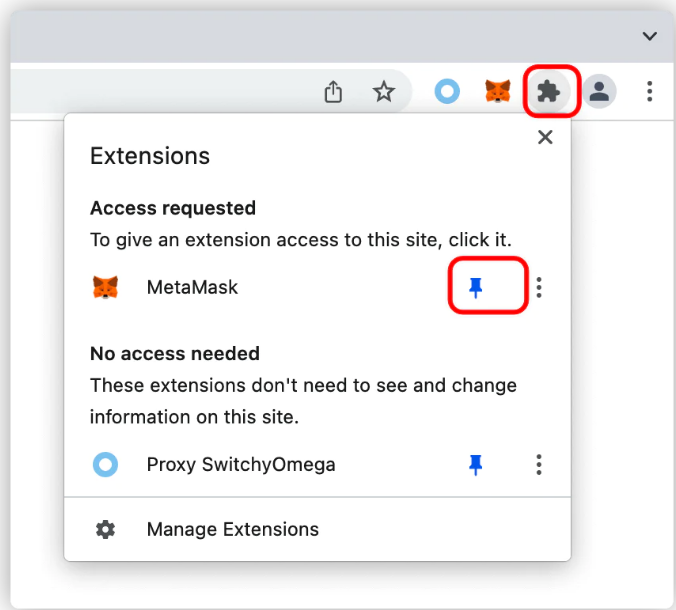Open the Extensions puzzle piece menu
Image resolution: width=676 pixels, height=610 pixels.
tap(548, 91)
